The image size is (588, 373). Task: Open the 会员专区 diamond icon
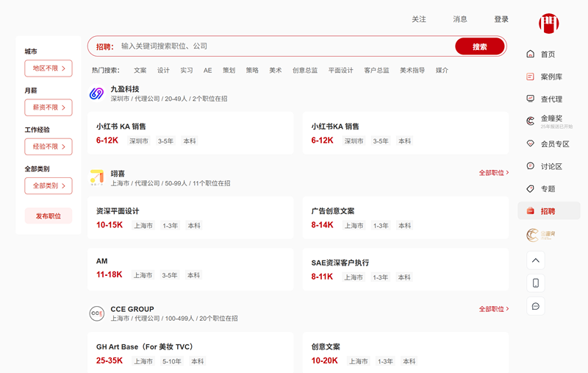pyautogui.click(x=530, y=143)
